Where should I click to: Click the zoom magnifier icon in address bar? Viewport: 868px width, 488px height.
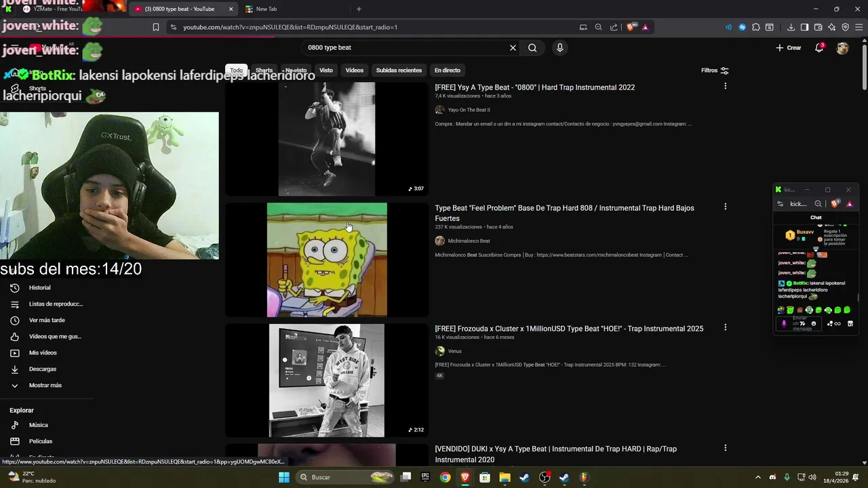click(x=598, y=27)
